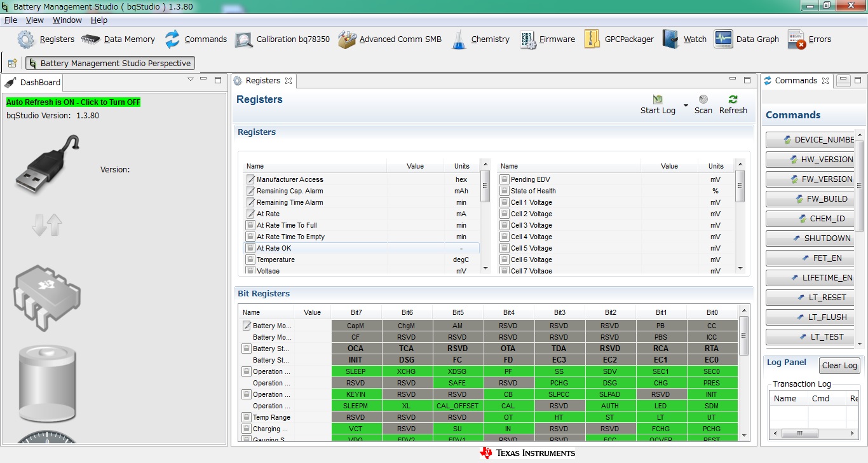Open the Data Graph monitor icon
The image size is (868, 463).
[x=723, y=39]
